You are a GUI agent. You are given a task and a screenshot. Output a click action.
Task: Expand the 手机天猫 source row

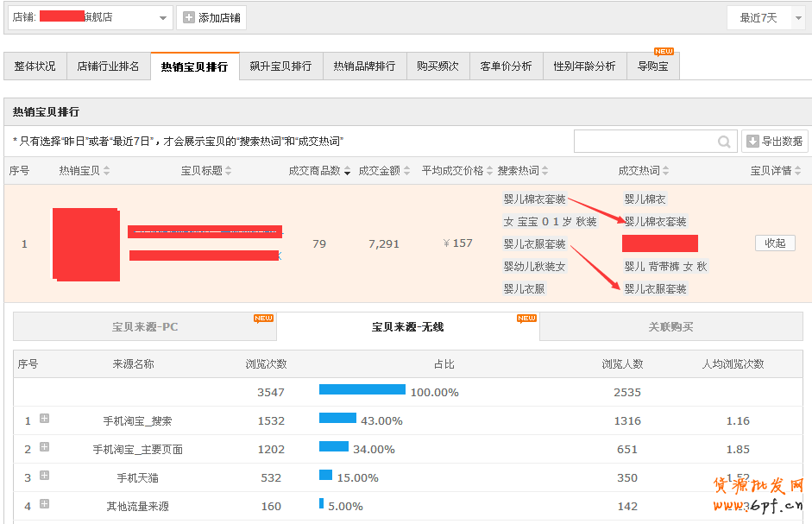(44, 476)
